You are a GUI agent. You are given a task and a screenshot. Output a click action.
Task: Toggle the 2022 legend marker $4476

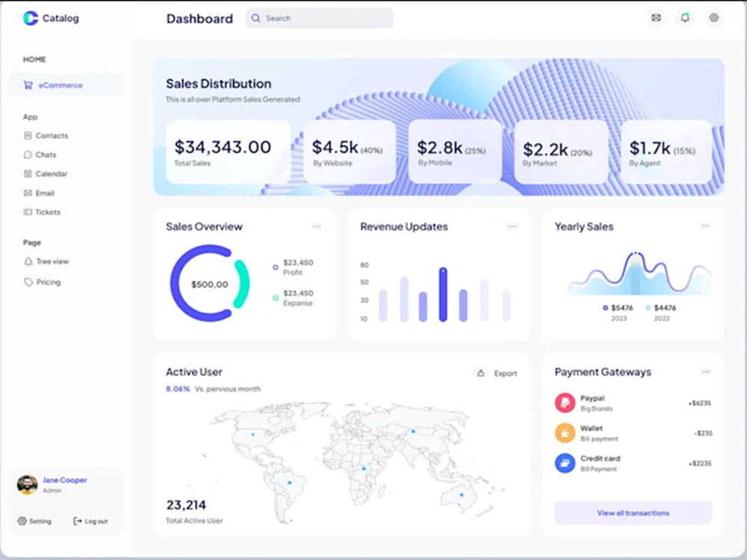click(x=648, y=308)
